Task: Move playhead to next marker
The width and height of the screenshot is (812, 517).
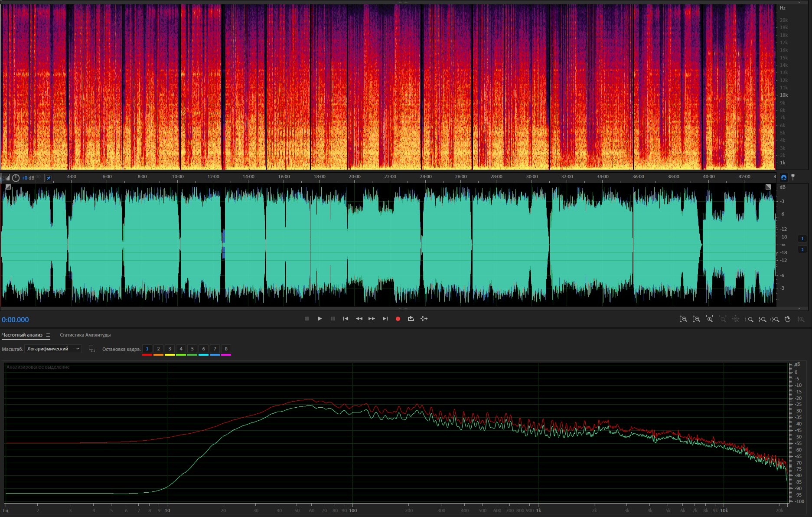Action: (x=385, y=319)
